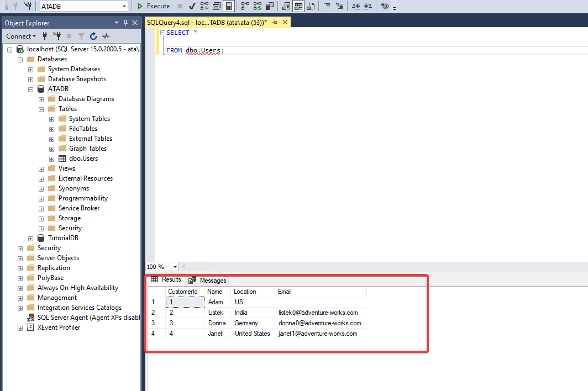Collapse the SELECT statement outlining region
The image size is (588, 391).
(x=162, y=33)
